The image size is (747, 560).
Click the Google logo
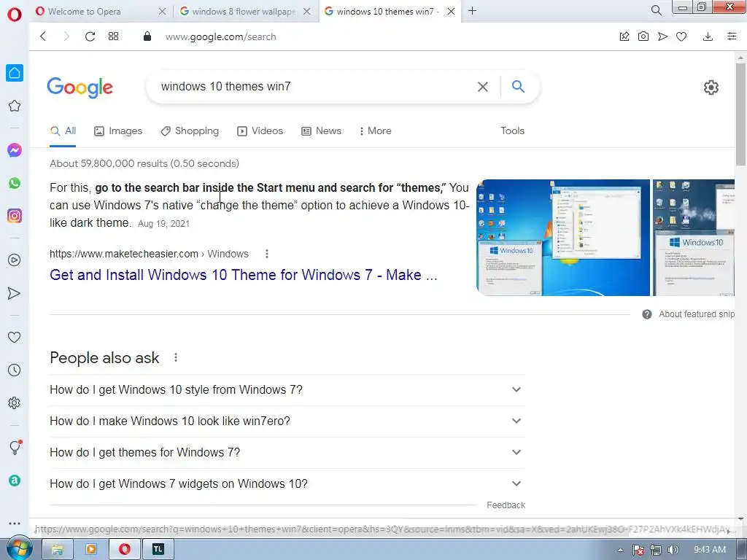(x=80, y=87)
